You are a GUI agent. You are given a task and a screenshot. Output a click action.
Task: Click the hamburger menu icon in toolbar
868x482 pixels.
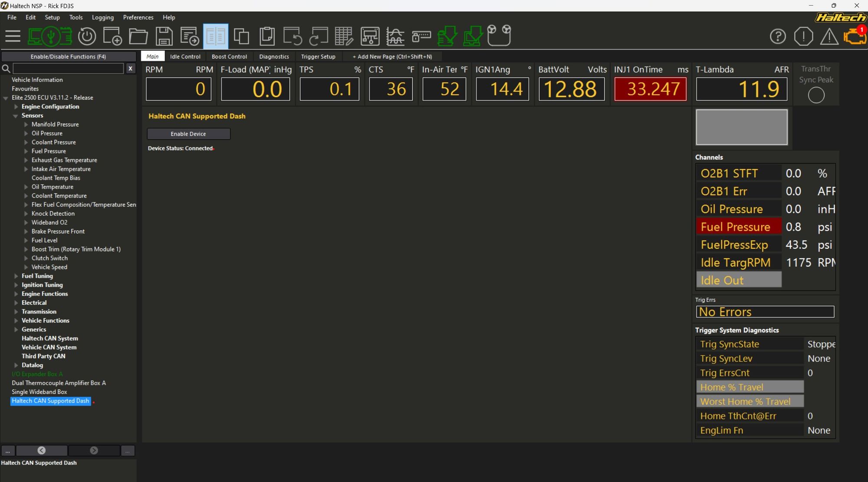(x=13, y=36)
